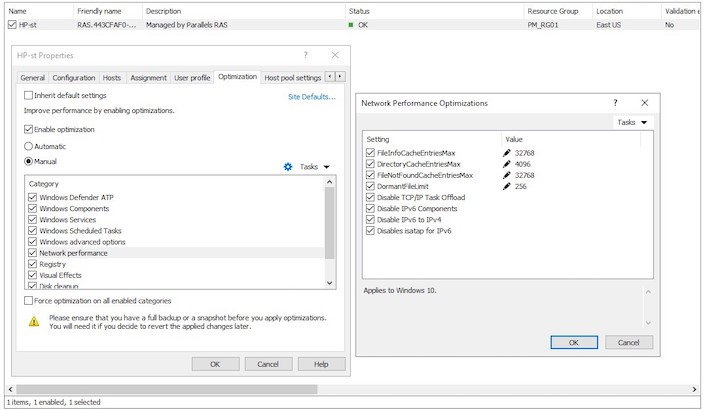
Task: Toggle the Inherit default settings checkbox
Action: (x=28, y=96)
